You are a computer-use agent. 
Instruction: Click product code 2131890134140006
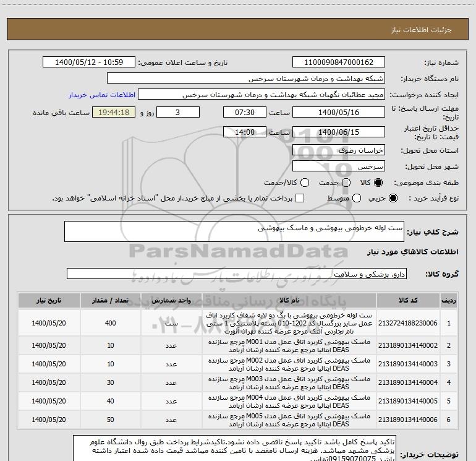coord(408,420)
